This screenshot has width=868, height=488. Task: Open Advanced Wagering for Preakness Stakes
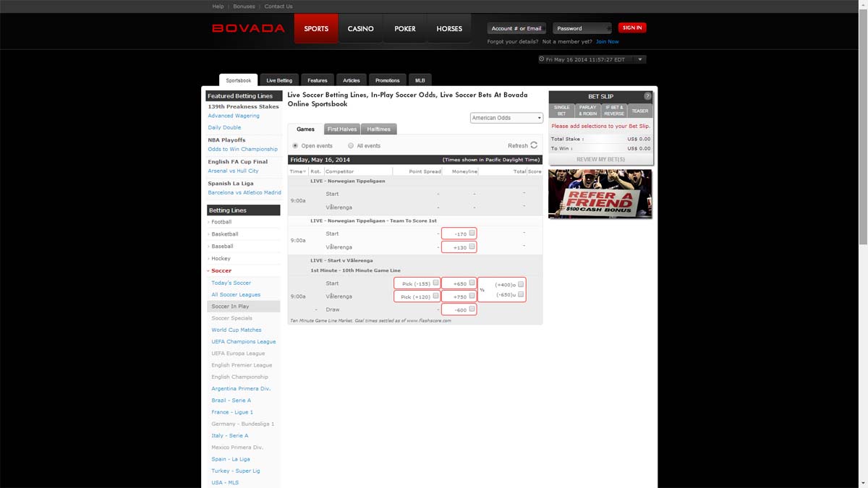coord(234,116)
